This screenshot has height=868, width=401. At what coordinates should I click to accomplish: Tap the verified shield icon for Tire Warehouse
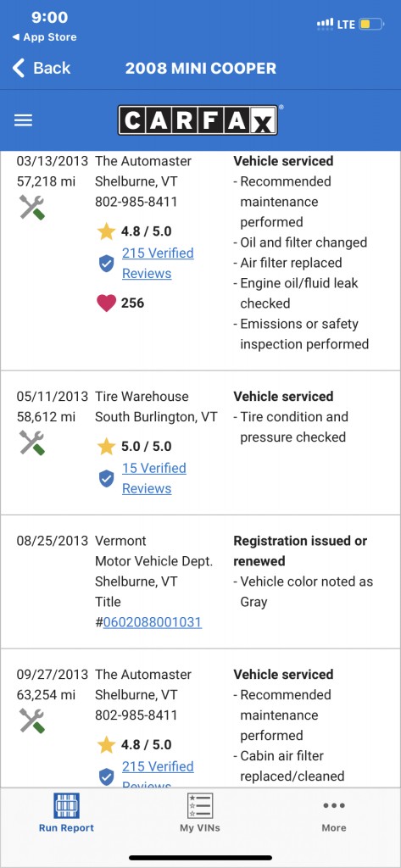pyautogui.click(x=106, y=478)
